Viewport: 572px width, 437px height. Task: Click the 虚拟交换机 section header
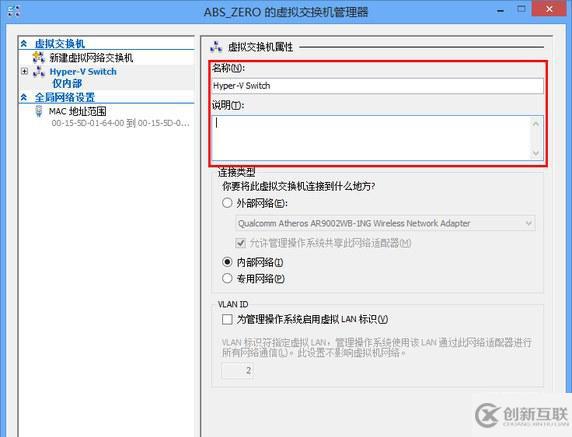tap(60, 44)
